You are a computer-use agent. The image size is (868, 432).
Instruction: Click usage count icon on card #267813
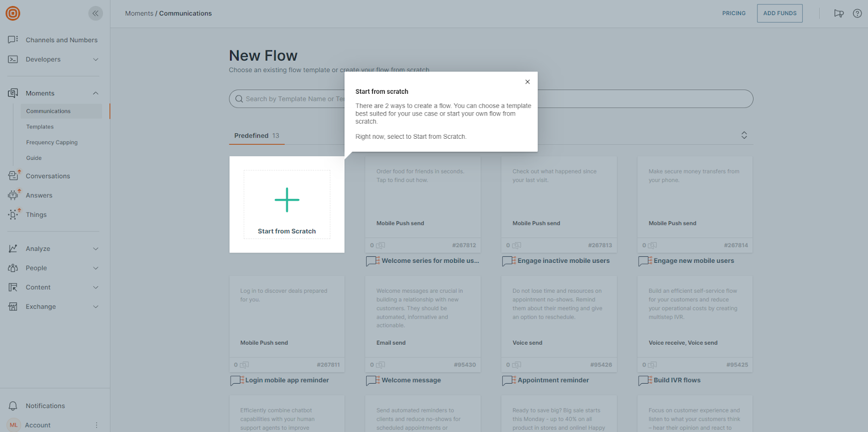pos(516,246)
